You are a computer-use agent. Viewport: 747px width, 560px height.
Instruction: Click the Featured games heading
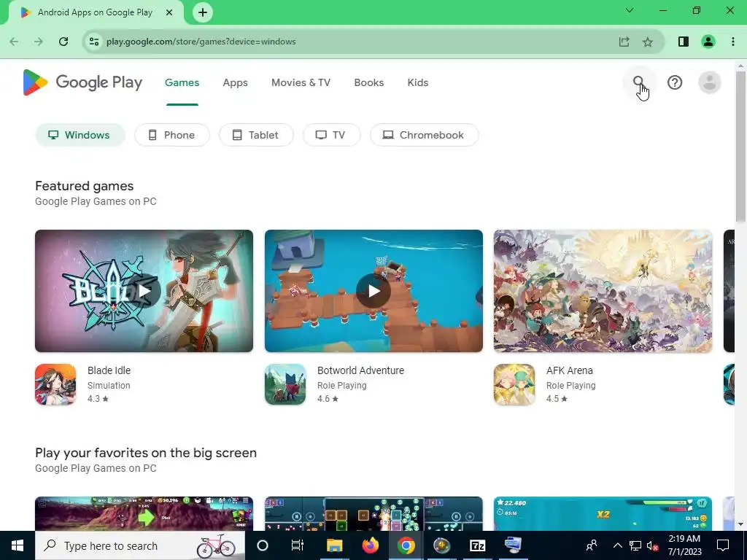85,186
